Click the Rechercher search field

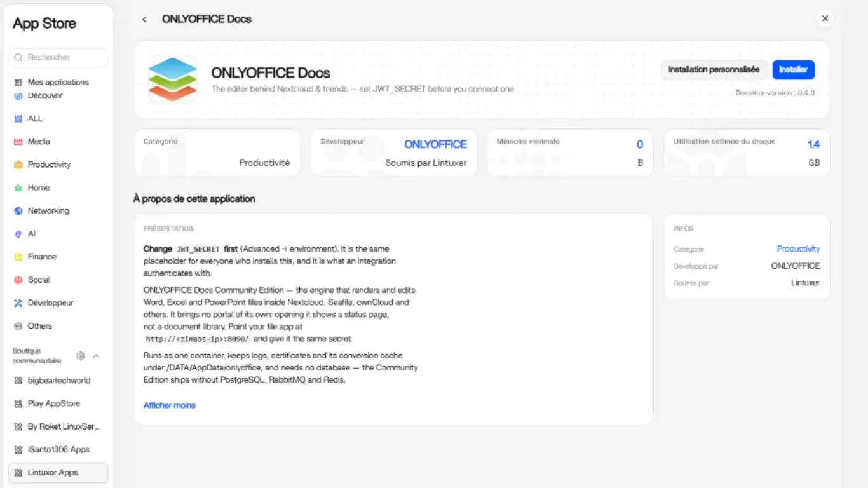pyautogui.click(x=58, y=57)
